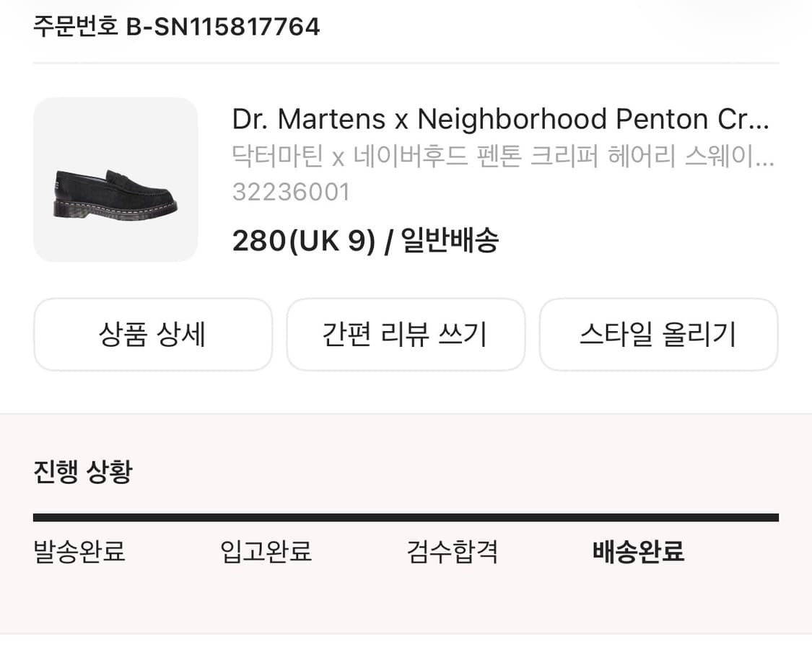Open the Penton Creeper shoe image preview

click(115, 178)
